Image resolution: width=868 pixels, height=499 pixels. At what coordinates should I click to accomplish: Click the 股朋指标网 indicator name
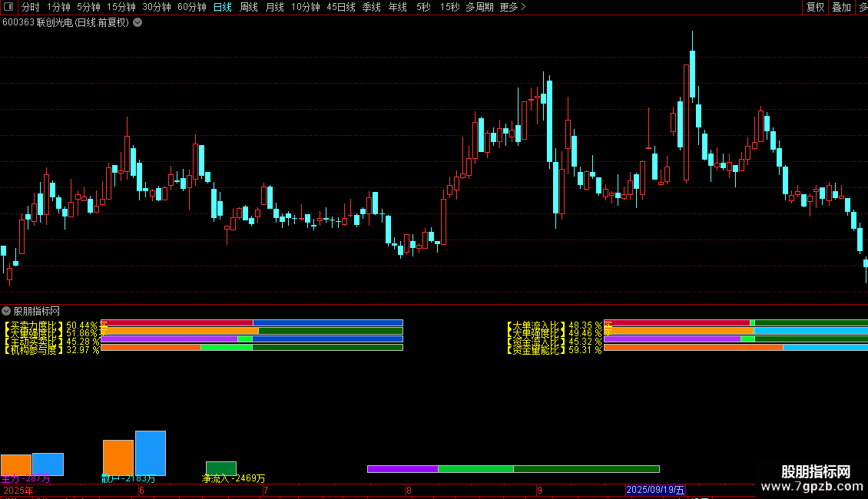click(37, 312)
